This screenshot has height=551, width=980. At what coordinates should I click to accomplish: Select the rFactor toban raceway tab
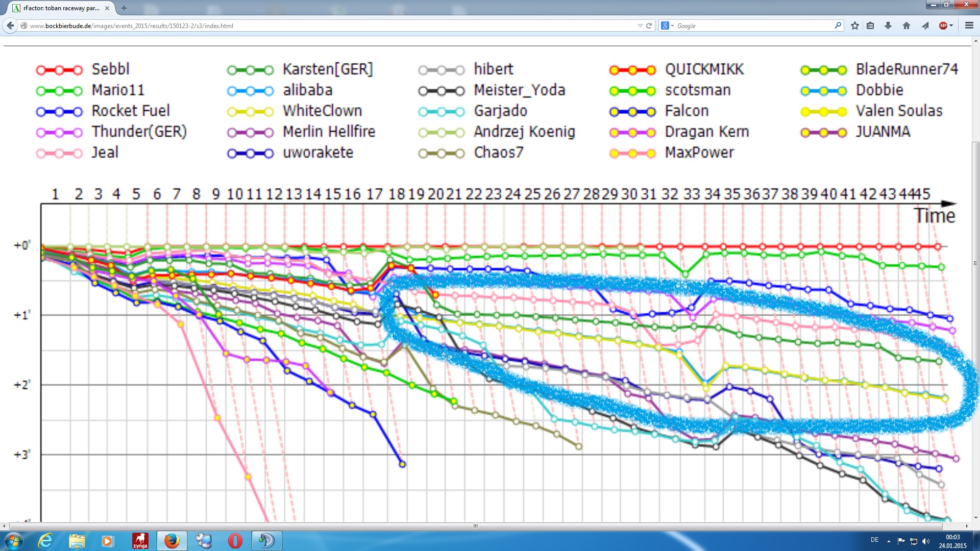61,8
